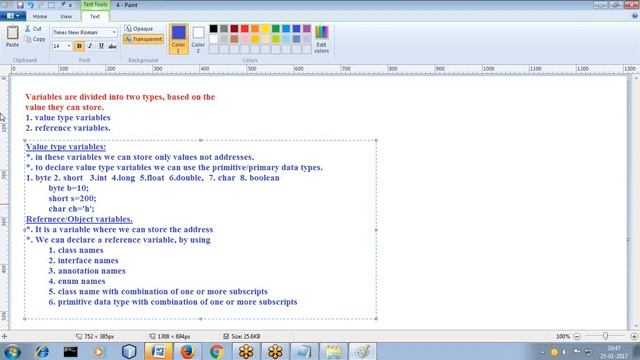Click the 'Refernece/Object variables.' heading text
The image size is (640, 360).
pyautogui.click(x=79, y=219)
